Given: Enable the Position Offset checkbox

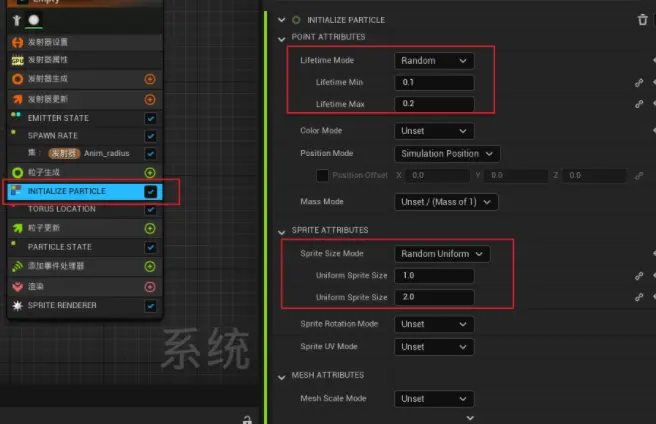Looking at the screenshot, I should pyautogui.click(x=322, y=175).
